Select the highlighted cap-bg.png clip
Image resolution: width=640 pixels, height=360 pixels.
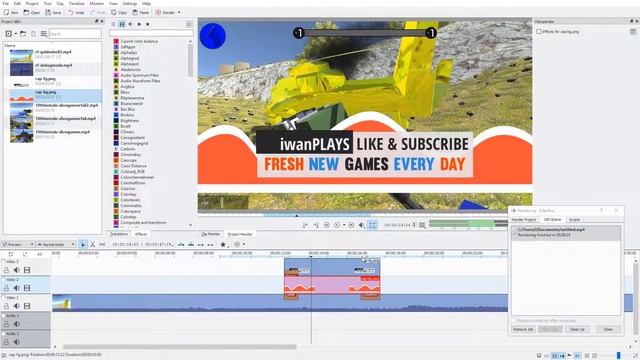click(55, 96)
